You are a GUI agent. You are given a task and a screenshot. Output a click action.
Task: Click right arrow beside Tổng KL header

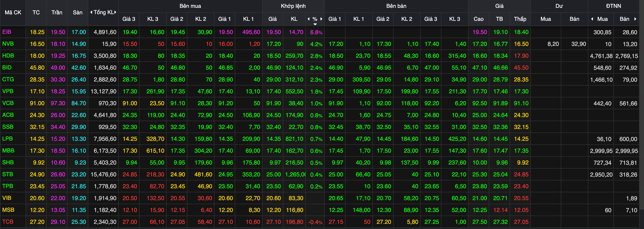(115, 12)
